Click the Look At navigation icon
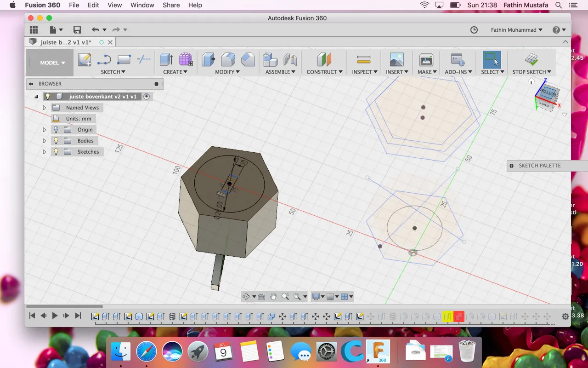The image size is (588, 368). pos(261,297)
